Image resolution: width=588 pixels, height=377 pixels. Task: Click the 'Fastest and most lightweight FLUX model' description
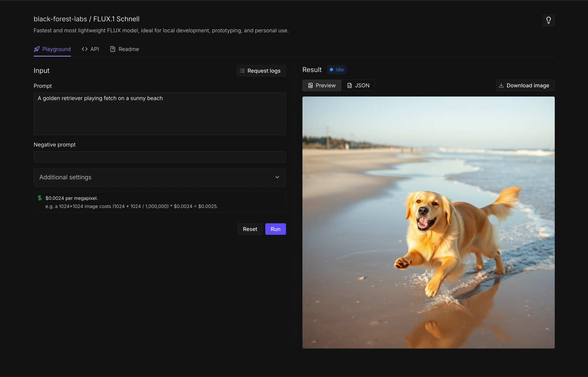tap(161, 30)
